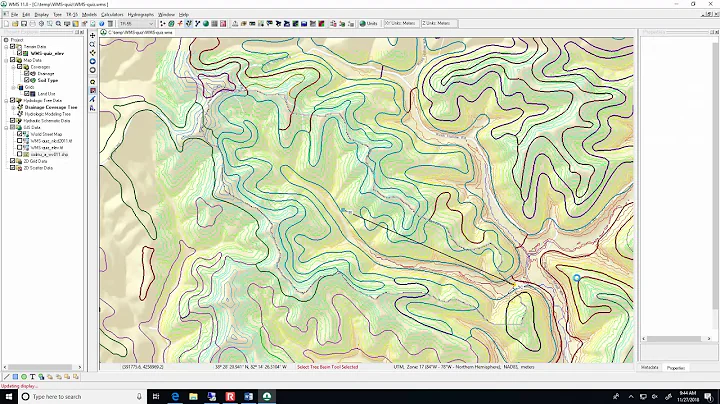
Task: Click the text T tool in bottom toolbar
Action: click(x=33, y=377)
